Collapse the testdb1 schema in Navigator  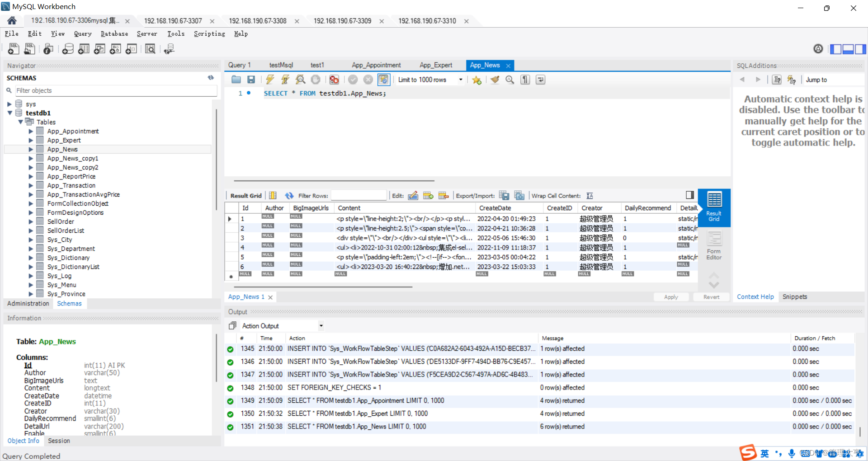(x=10, y=113)
